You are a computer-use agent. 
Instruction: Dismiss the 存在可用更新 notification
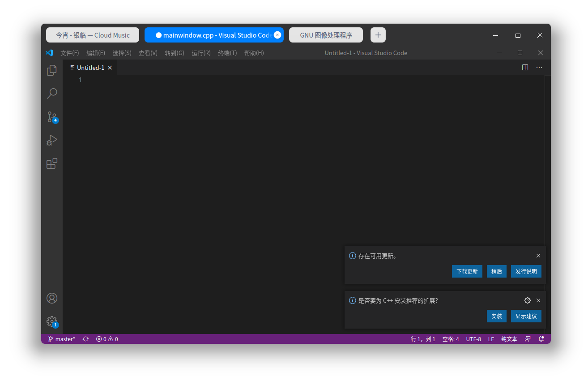[538, 256]
